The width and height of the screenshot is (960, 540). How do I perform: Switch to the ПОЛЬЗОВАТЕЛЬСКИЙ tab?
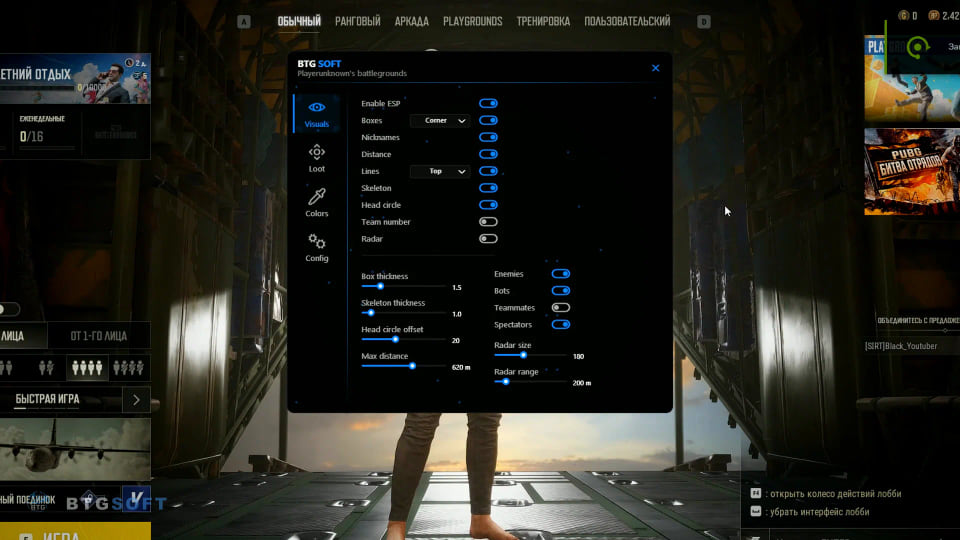click(x=627, y=21)
